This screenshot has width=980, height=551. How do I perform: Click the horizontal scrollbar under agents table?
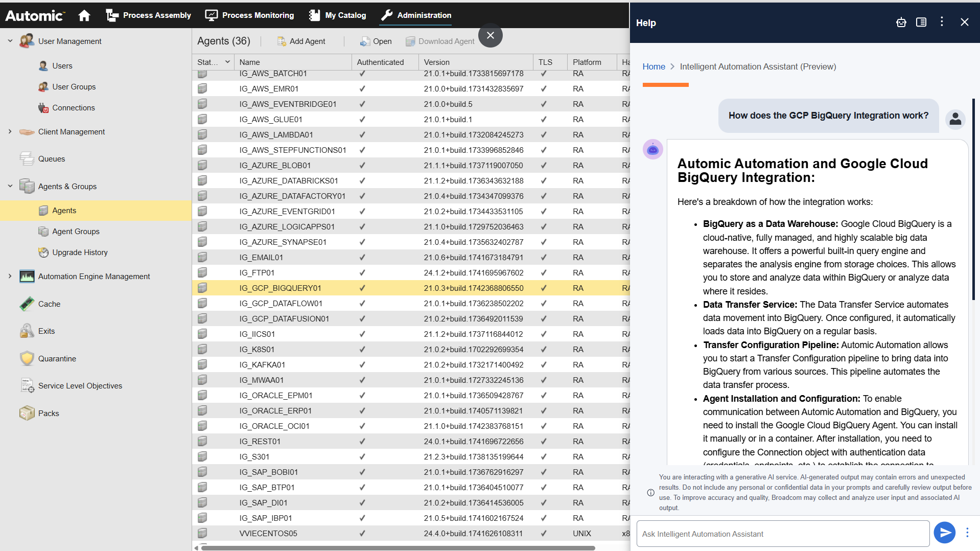click(399, 548)
